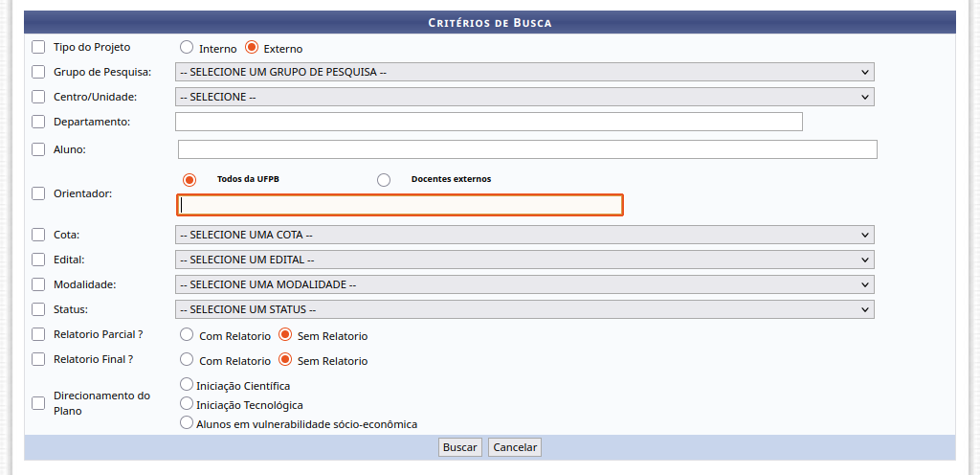980x475 pixels.
Task: Open the Grupo de Pesquisa dropdown
Action: coord(524,72)
